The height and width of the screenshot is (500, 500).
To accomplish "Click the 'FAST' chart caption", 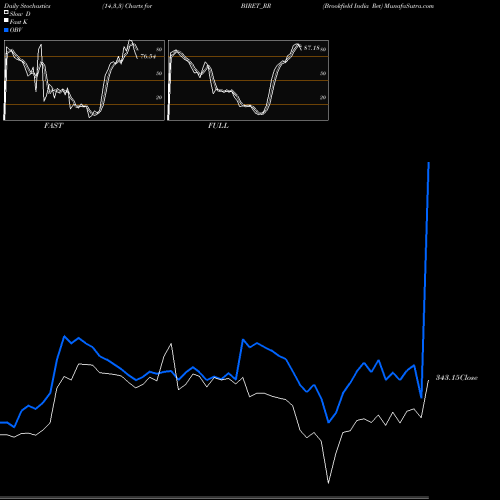I will 53,126.
